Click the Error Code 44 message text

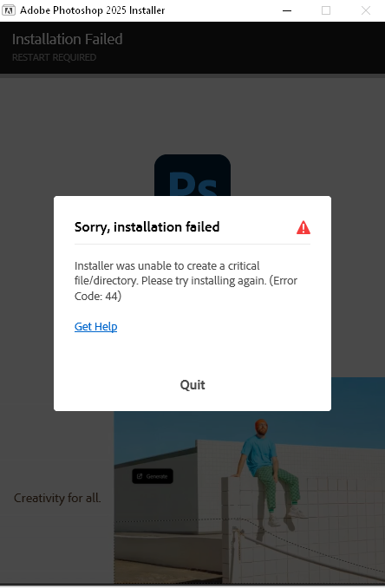(x=186, y=281)
